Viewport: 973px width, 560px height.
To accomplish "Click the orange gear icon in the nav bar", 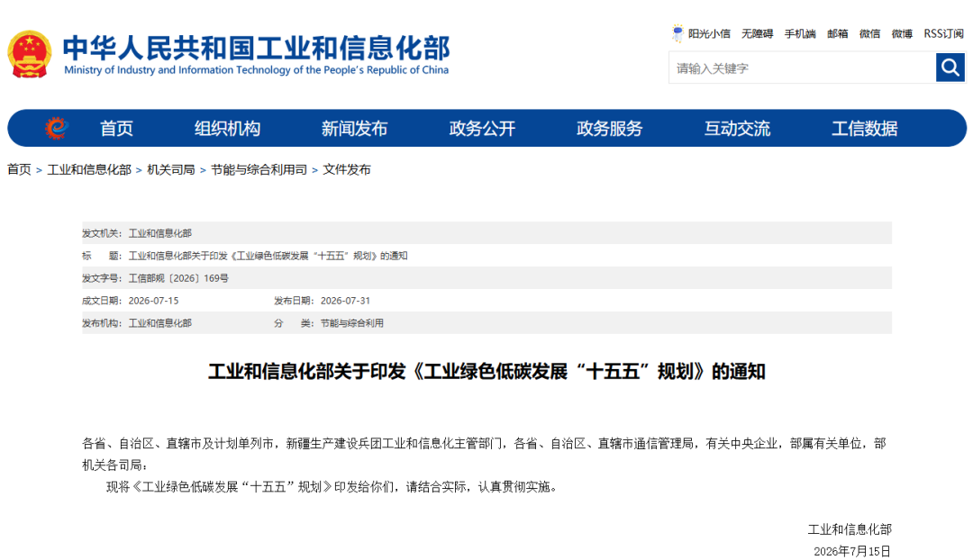I will tap(56, 129).
